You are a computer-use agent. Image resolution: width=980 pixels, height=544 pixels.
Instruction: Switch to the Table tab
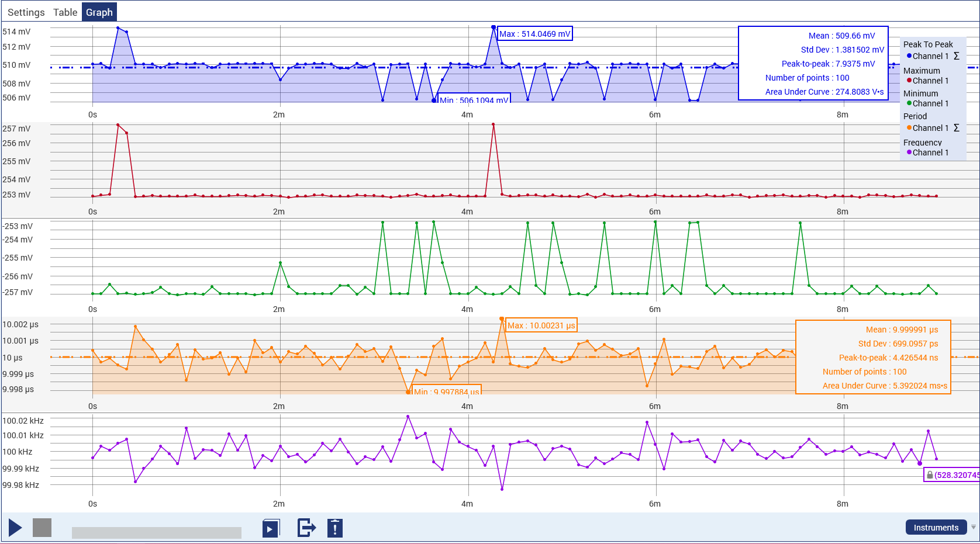[x=65, y=12]
